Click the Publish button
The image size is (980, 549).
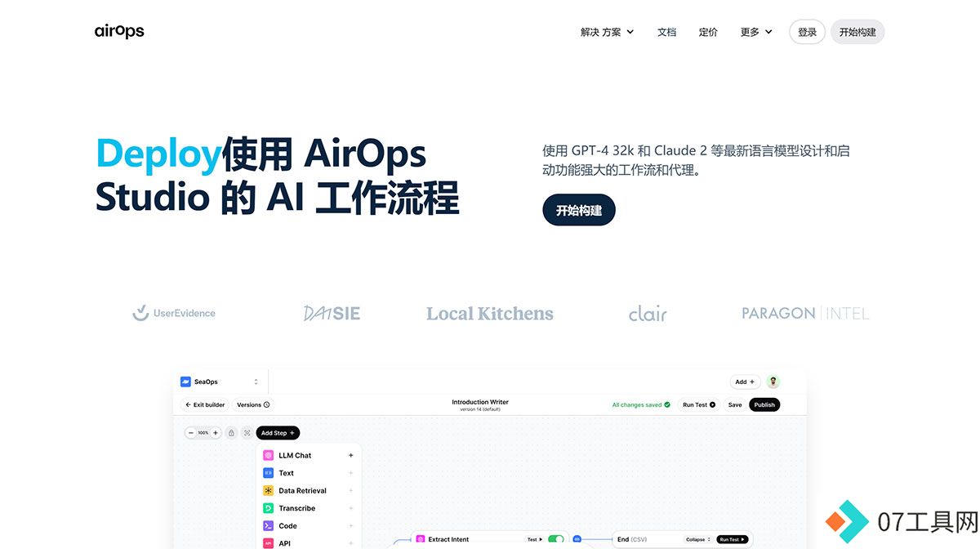coord(764,404)
